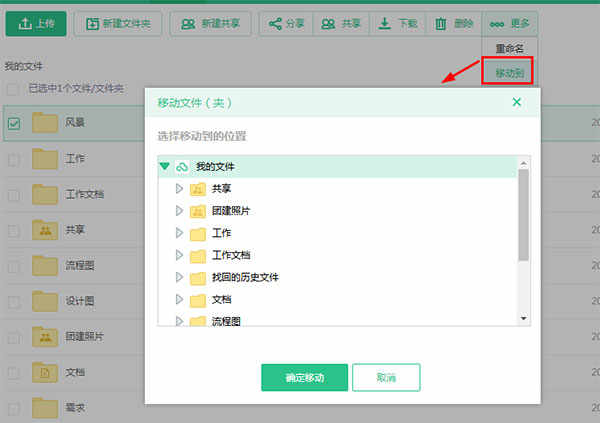Collapse My Files (我的文件) root node
The image size is (600, 423).
pos(165,166)
